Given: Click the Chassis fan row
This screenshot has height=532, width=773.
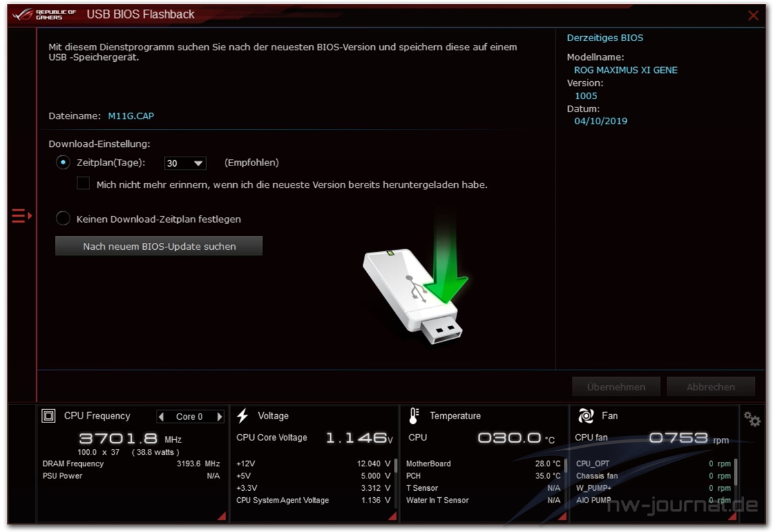Looking at the screenshot, I should (x=653, y=476).
